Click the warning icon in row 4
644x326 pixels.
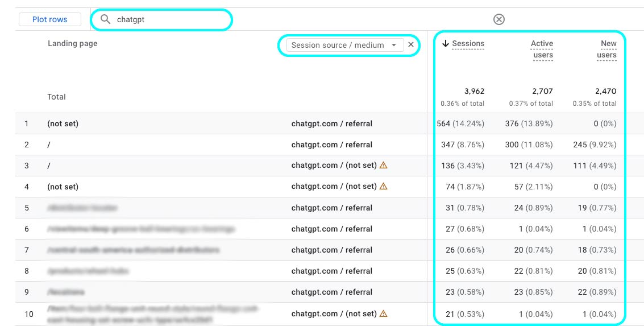[x=383, y=187]
